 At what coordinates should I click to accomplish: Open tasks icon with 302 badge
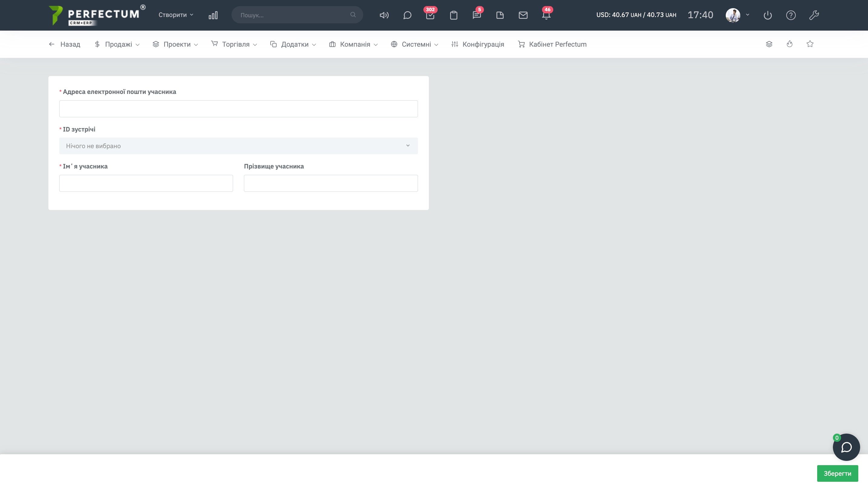coord(430,15)
